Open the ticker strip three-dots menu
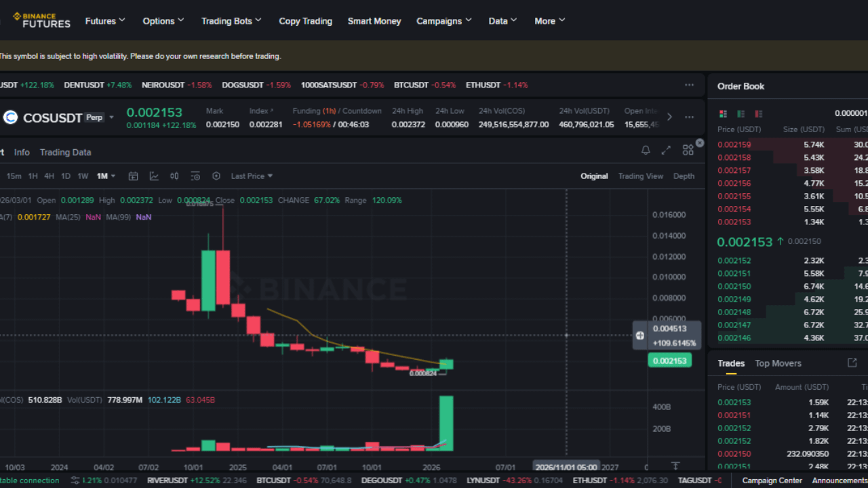Screen dimensions: 868x488 pyautogui.click(x=689, y=85)
